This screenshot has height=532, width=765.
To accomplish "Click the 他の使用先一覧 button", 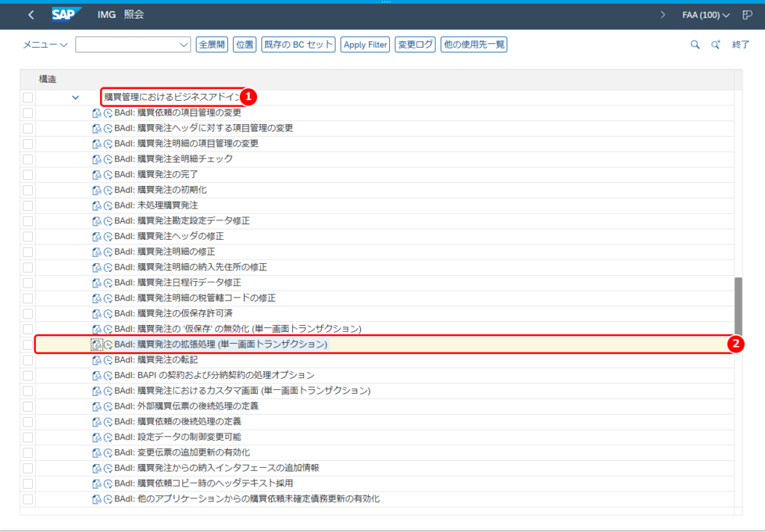I will tap(474, 44).
